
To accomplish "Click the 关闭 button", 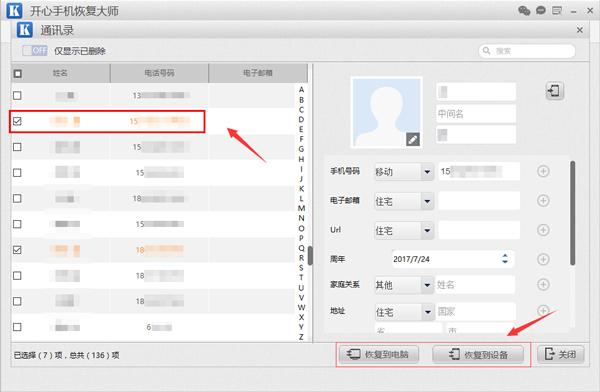I will point(561,354).
